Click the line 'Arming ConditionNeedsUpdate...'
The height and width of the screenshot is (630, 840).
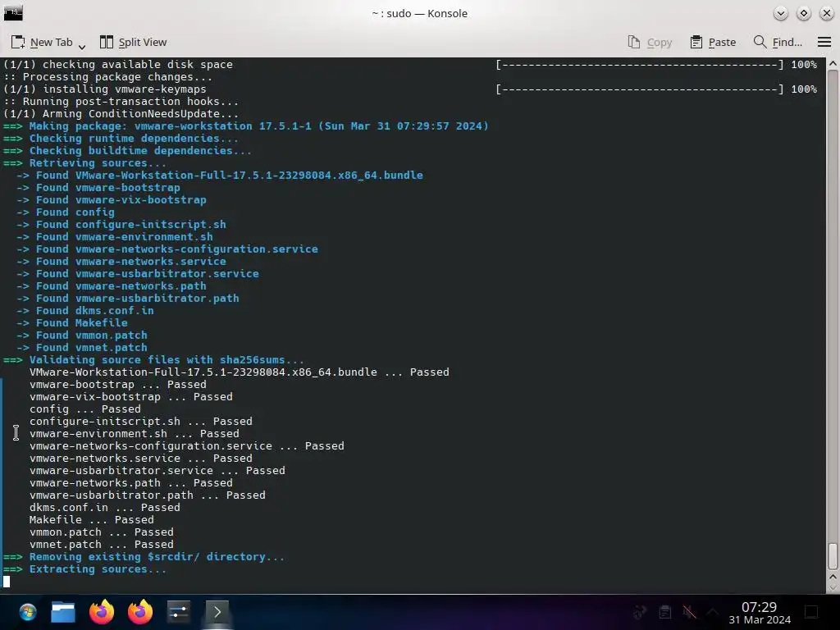tap(121, 113)
